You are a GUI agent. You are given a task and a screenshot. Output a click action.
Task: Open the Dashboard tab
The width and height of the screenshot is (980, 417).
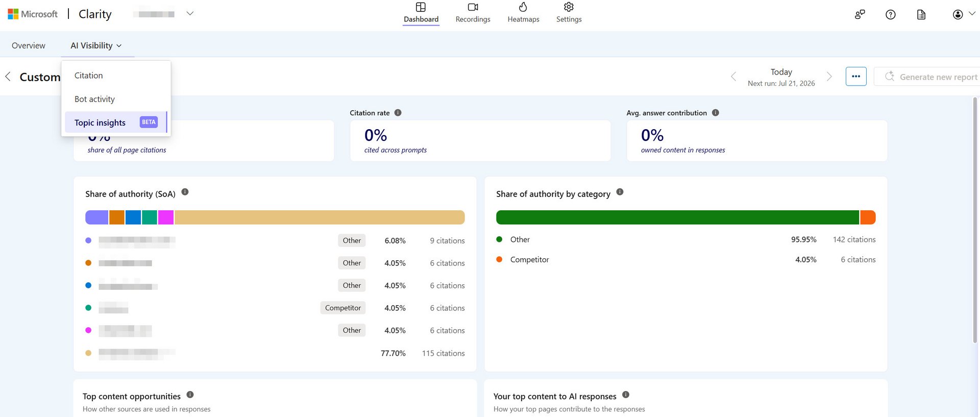coord(421,13)
